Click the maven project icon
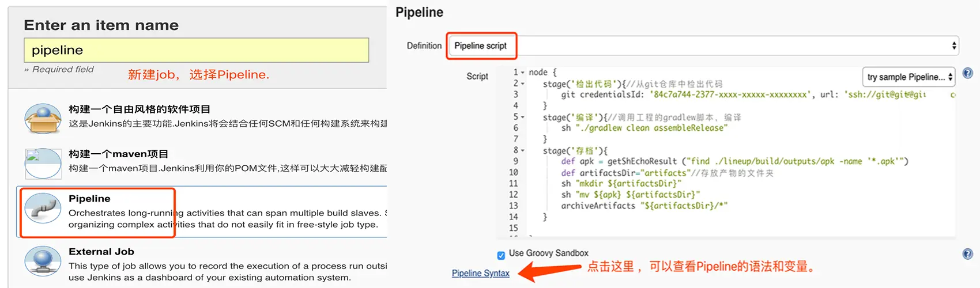This screenshot has width=980, height=288. [43, 164]
